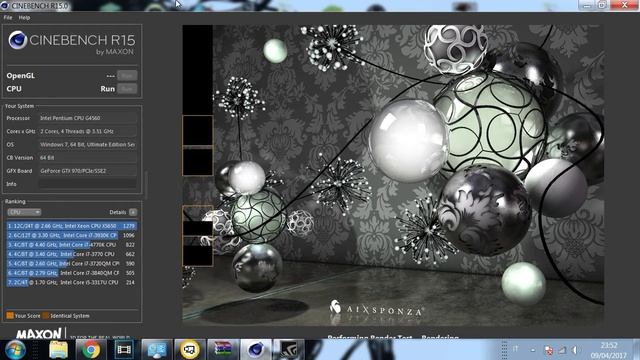The width and height of the screenshot is (640, 360).
Task: Click the OS field showing Windows 7
Action: pos(87,144)
